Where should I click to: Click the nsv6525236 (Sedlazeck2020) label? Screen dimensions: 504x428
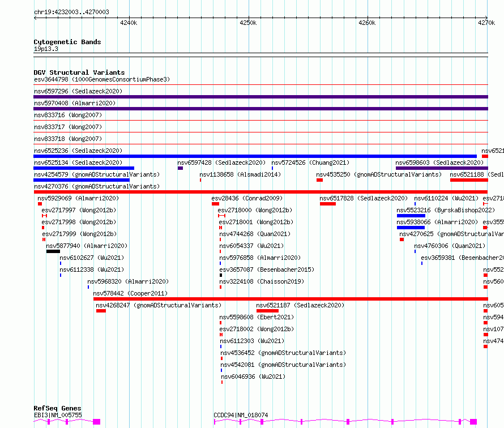(x=78, y=151)
